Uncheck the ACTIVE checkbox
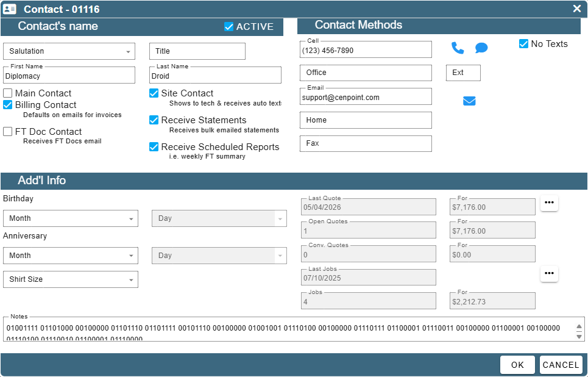Image resolution: width=588 pixels, height=377 pixels. coord(228,27)
